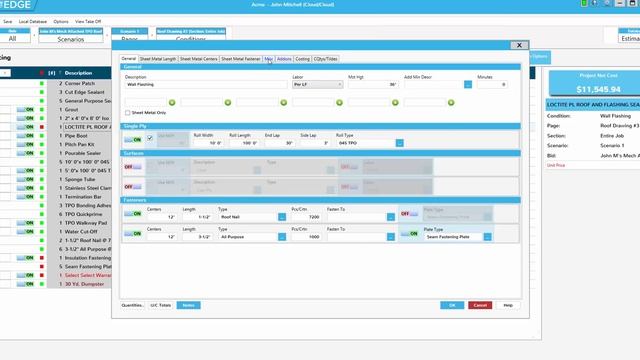Disable Seam Fastening Plate ON switch
640x360 pixels.
pyautogui.click(x=409, y=233)
